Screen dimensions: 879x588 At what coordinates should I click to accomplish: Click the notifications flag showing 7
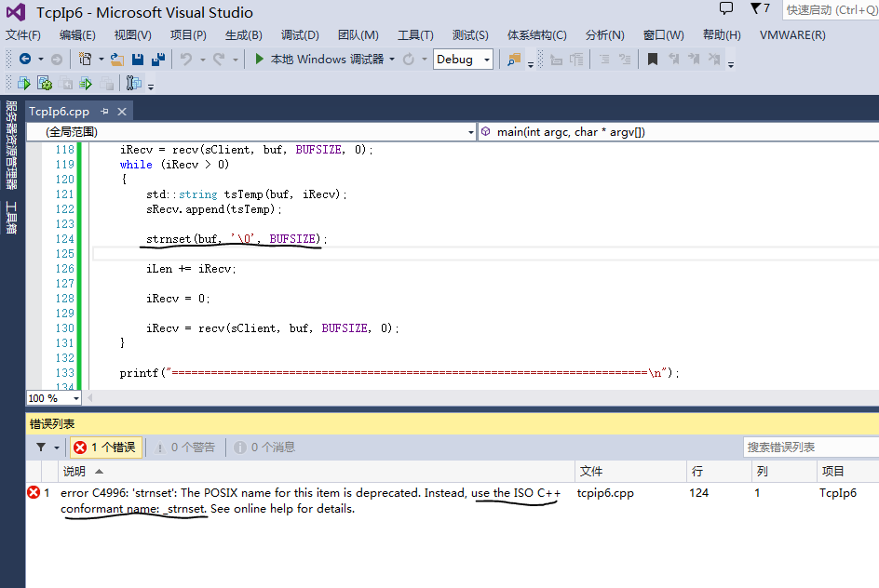(760, 8)
